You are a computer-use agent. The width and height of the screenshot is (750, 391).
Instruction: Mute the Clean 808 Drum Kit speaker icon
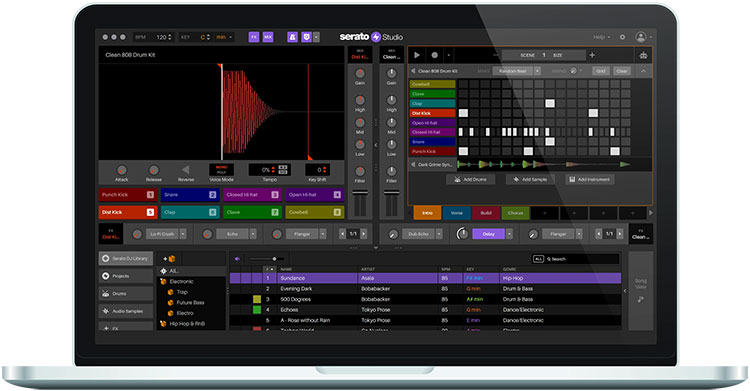(x=413, y=71)
